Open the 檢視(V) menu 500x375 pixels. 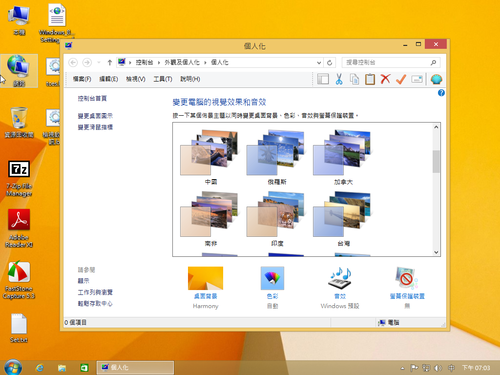[136, 79]
